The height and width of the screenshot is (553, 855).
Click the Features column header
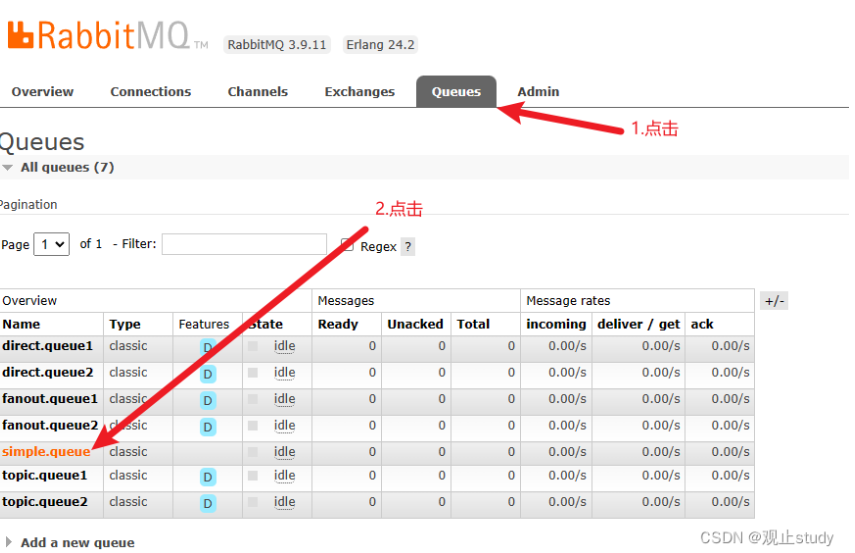pyautogui.click(x=204, y=324)
